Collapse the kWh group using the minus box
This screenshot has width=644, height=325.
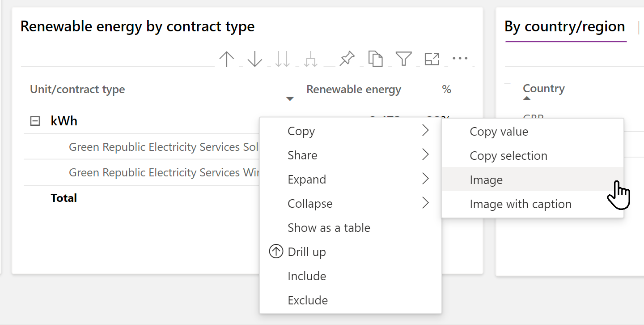tap(35, 120)
